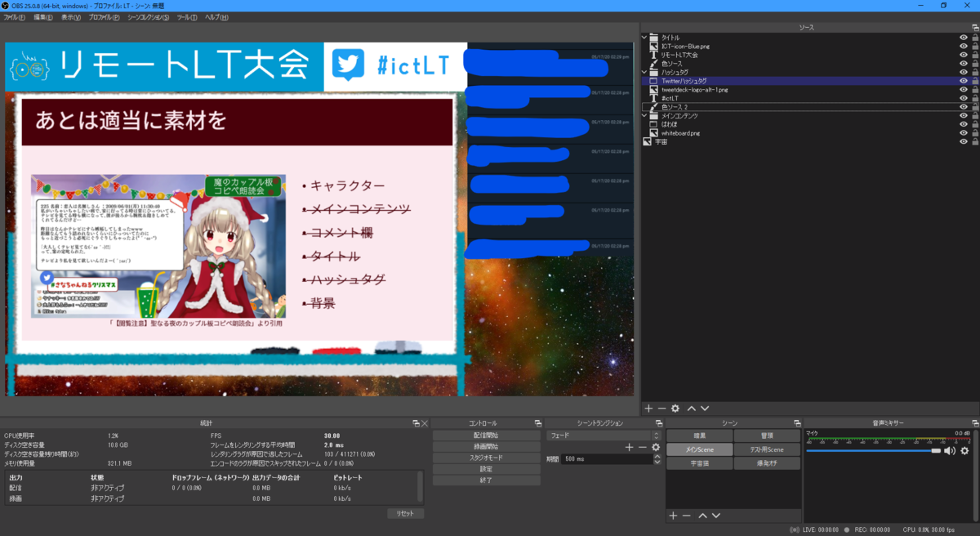Screen dimensions: 980x536
Task: Collapse the タイトル source group
Action: point(644,37)
